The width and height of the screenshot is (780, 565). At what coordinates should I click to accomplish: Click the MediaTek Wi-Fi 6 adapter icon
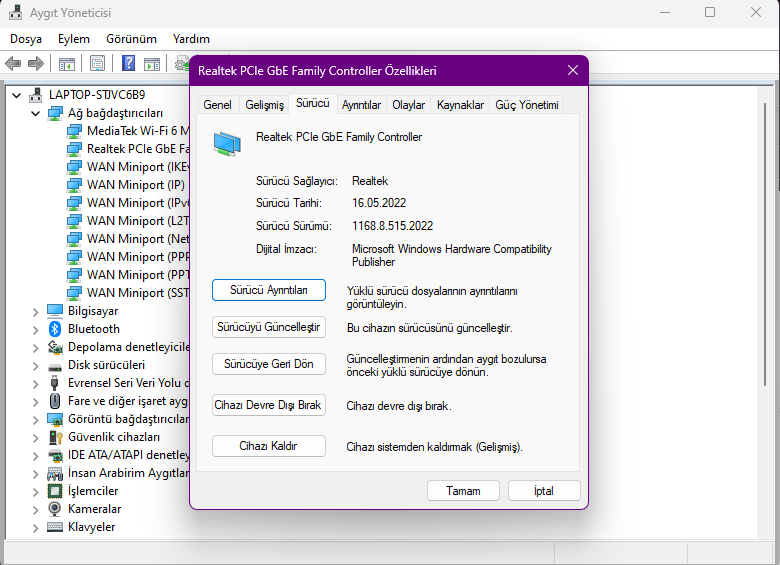tap(74, 131)
